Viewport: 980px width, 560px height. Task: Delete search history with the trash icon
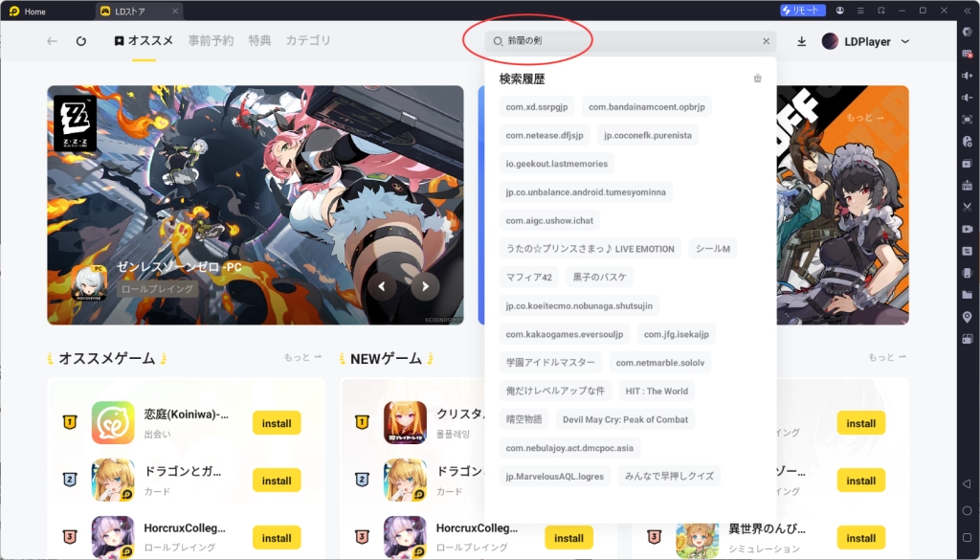point(758,78)
